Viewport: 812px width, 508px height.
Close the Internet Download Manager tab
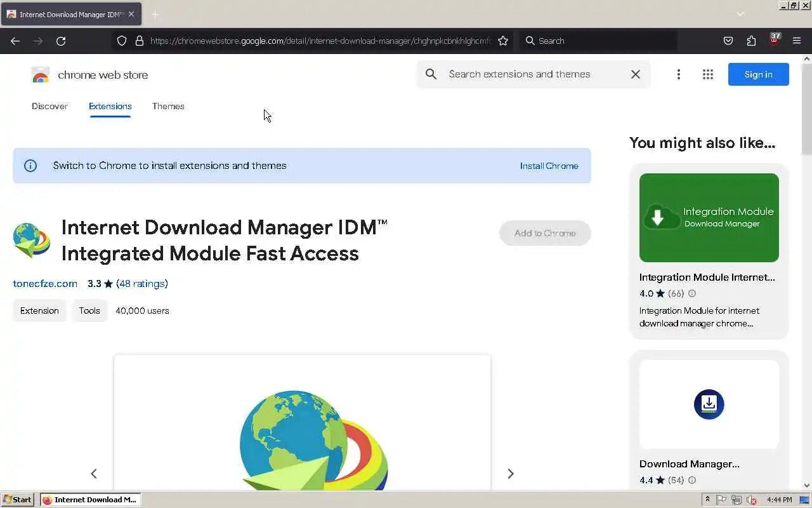(x=131, y=14)
